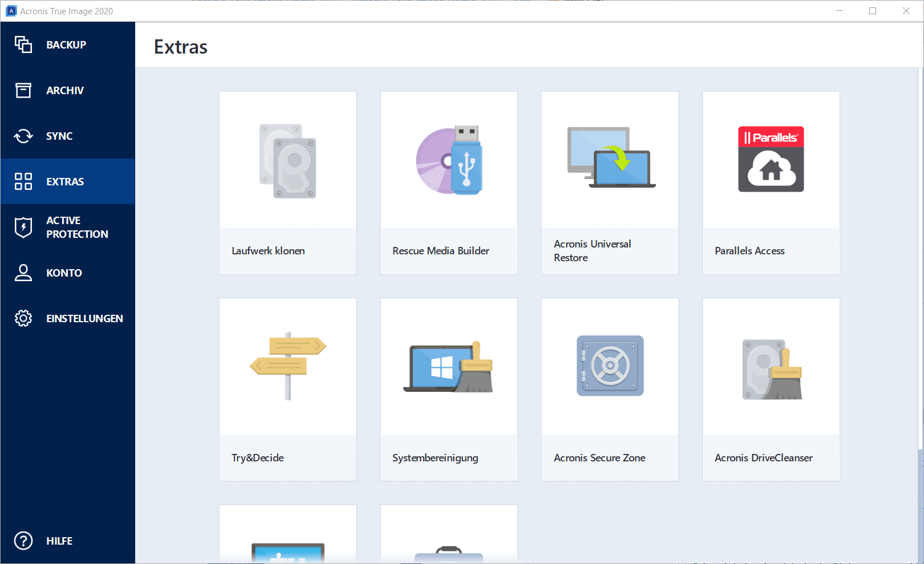This screenshot has width=924, height=564.
Task: Launch Rescue Media Builder USB icon
Action: 449,161
